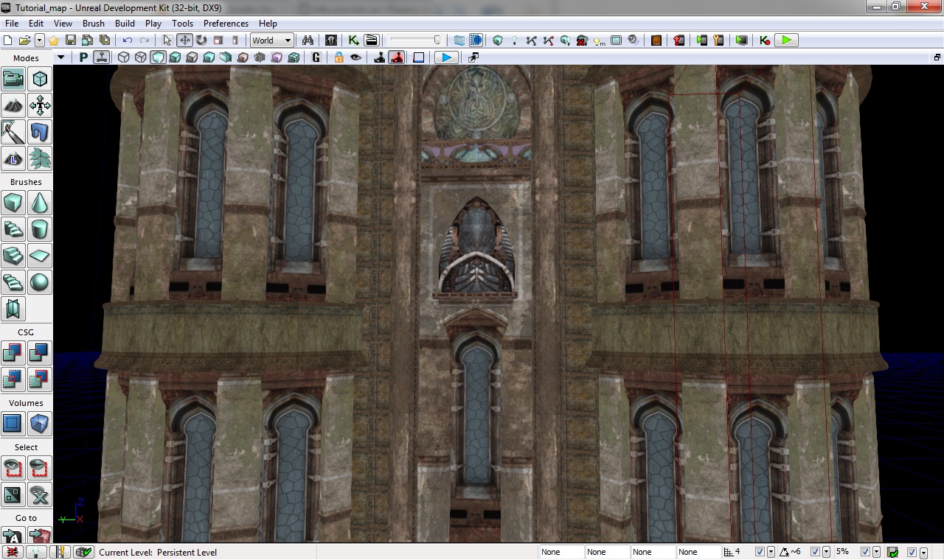
Task: Toggle the drag grid snapping checkbox
Action: 760,552
